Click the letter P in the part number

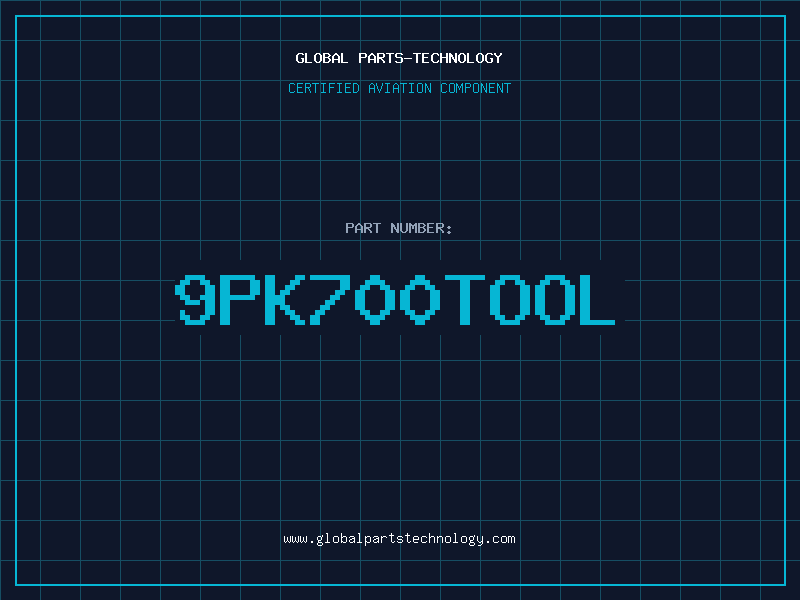point(240,300)
